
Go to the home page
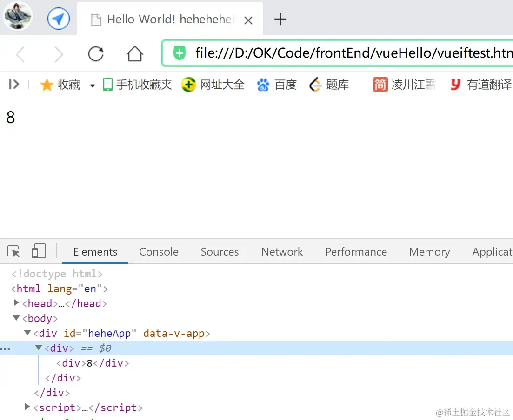(x=134, y=54)
